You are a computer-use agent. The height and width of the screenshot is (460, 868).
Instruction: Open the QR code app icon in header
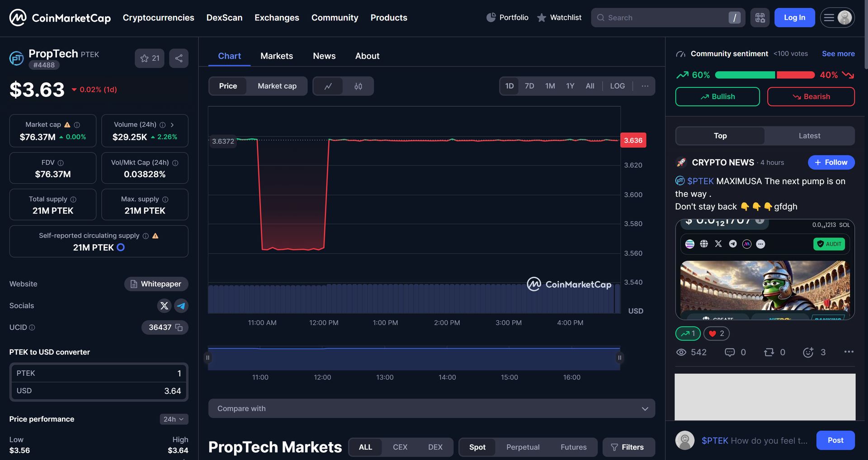click(x=760, y=18)
